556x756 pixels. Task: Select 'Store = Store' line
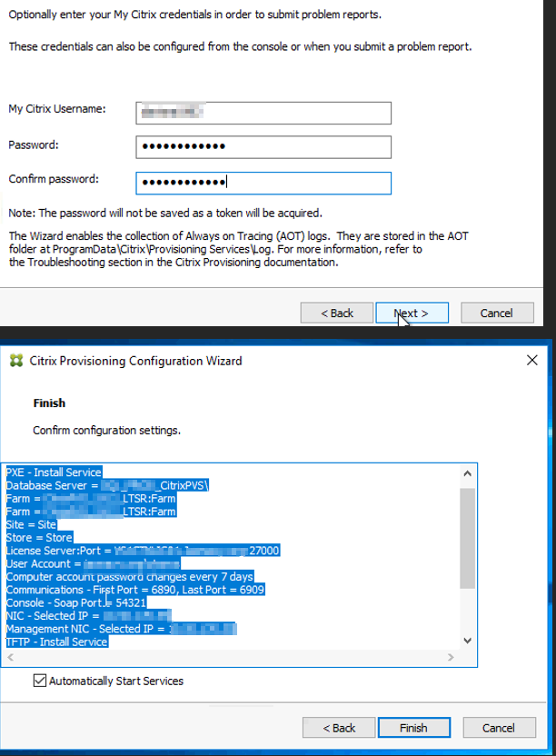click(x=39, y=538)
